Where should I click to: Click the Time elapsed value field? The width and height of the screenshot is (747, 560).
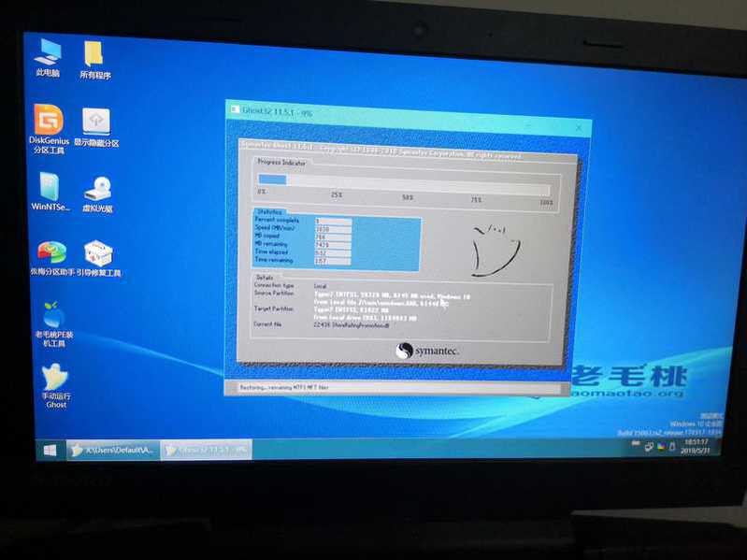point(333,253)
